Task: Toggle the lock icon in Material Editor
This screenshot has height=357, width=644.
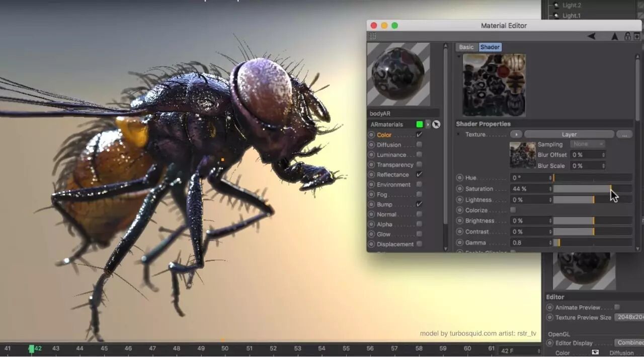Action: click(627, 36)
